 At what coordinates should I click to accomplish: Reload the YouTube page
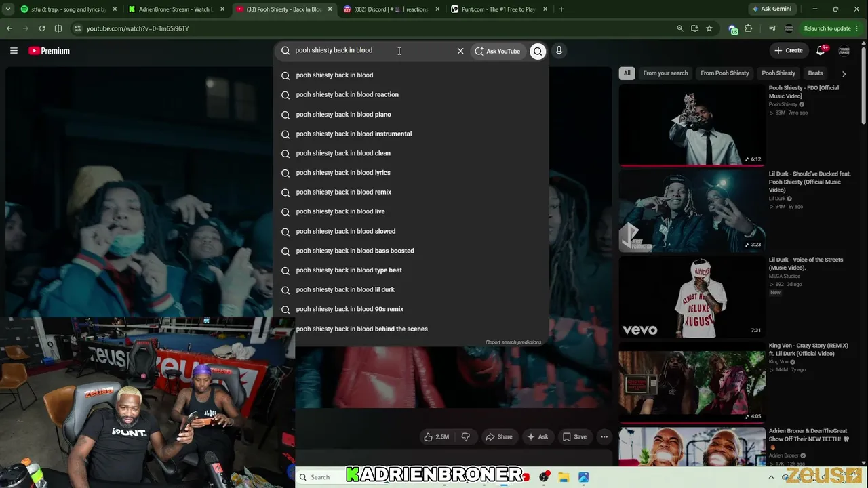(x=42, y=28)
